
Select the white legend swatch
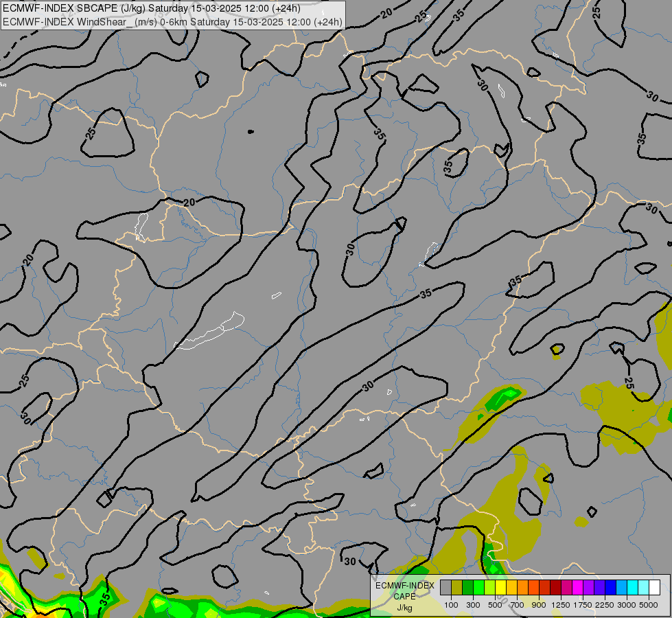click(x=654, y=588)
